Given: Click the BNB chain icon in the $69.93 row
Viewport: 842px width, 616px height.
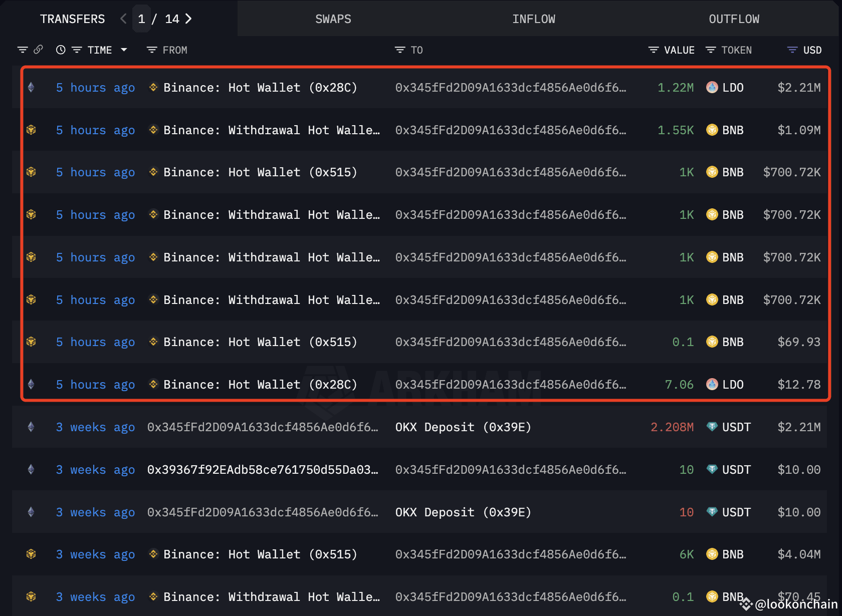Looking at the screenshot, I should (x=31, y=342).
